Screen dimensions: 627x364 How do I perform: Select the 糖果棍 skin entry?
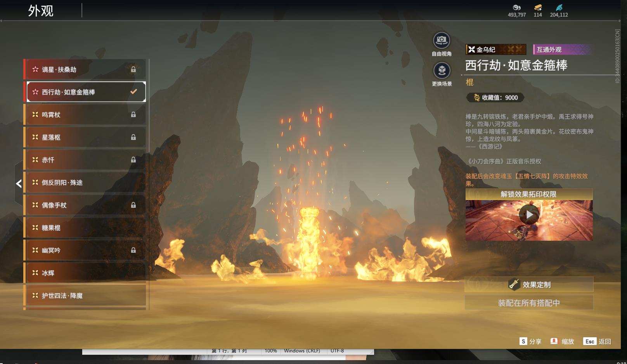tap(85, 228)
